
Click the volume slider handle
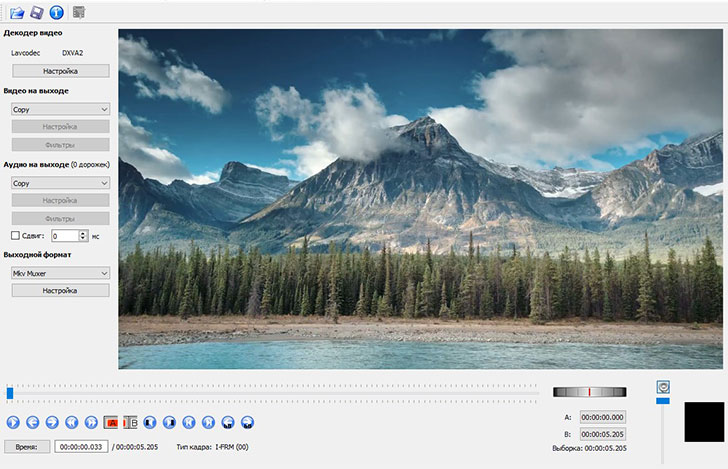(662, 401)
